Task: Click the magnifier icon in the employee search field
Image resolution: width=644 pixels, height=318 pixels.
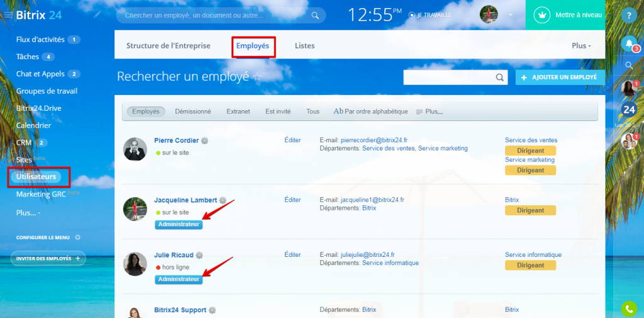Action: coord(499,77)
